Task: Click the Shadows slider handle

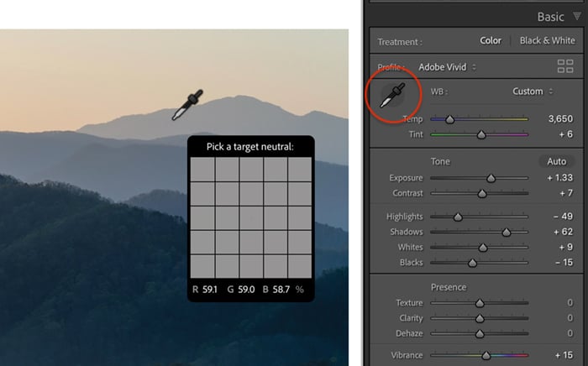Action: point(507,233)
